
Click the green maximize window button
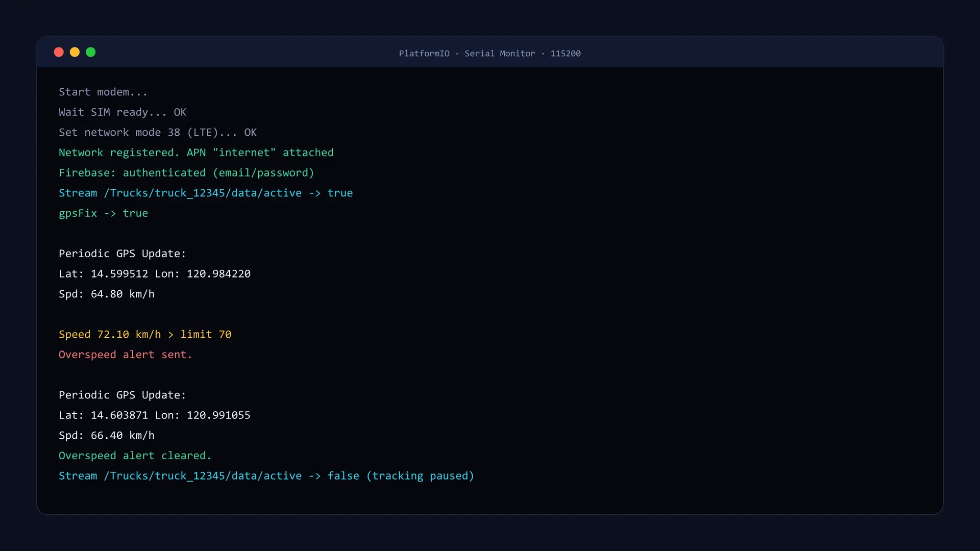pyautogui.click(x=90, y=52)
